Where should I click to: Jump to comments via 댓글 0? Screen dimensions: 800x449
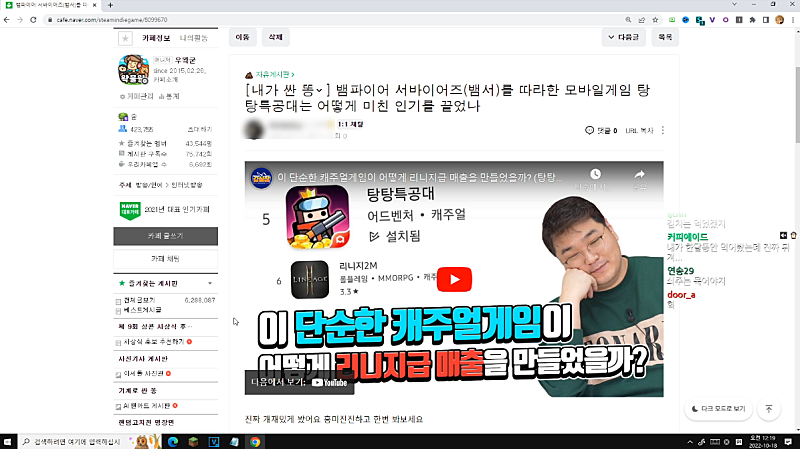coord(601,131)
